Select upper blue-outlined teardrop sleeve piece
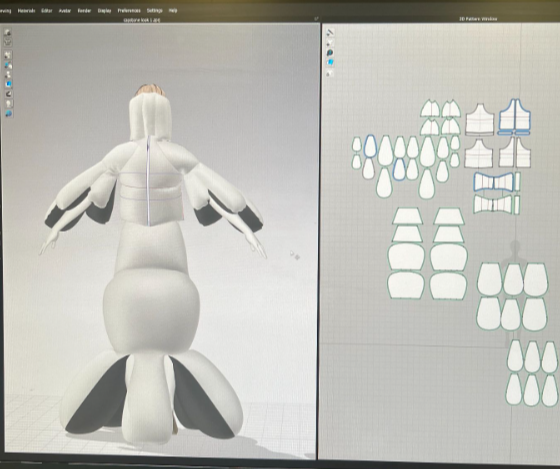The width and height of the screenshot is (560, 469). pos(370,146)
